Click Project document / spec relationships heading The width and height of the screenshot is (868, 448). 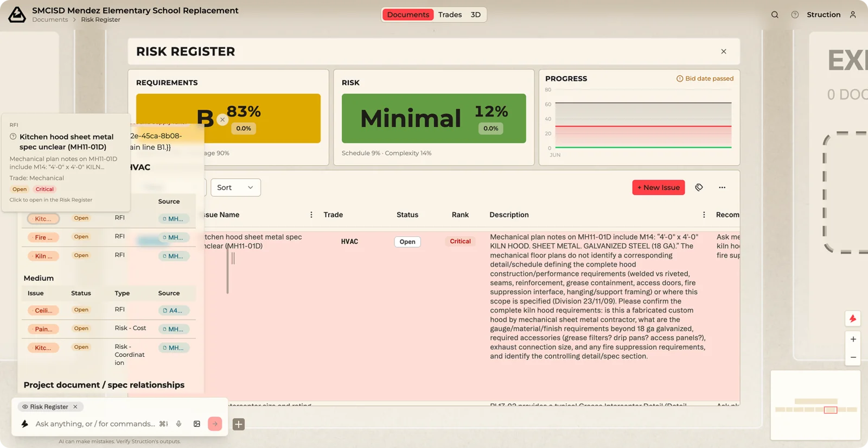pos(104,385)
